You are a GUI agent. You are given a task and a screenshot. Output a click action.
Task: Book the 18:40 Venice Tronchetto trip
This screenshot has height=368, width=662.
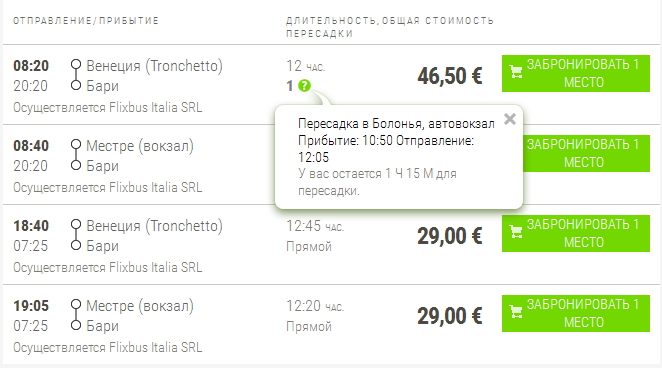[x=575, y=233]
